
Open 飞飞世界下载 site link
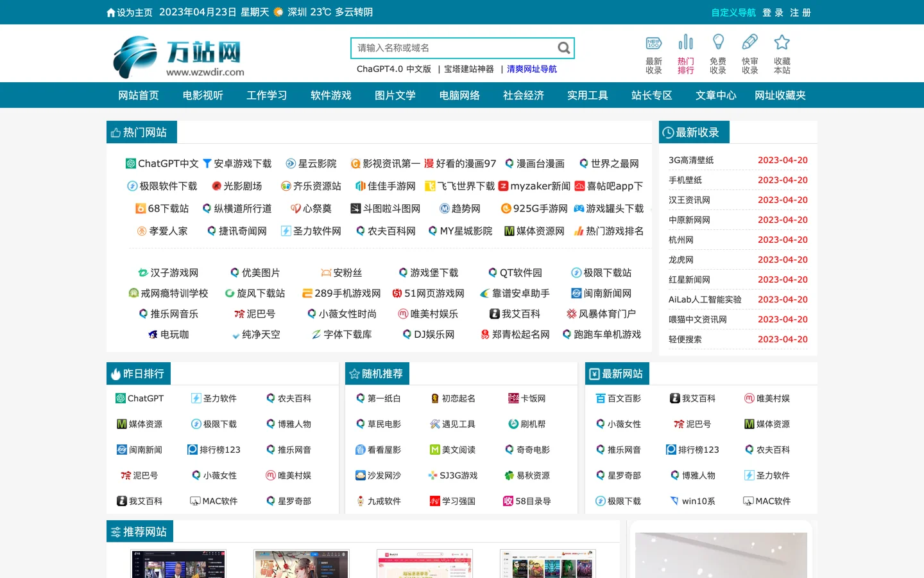click(460, 186)
